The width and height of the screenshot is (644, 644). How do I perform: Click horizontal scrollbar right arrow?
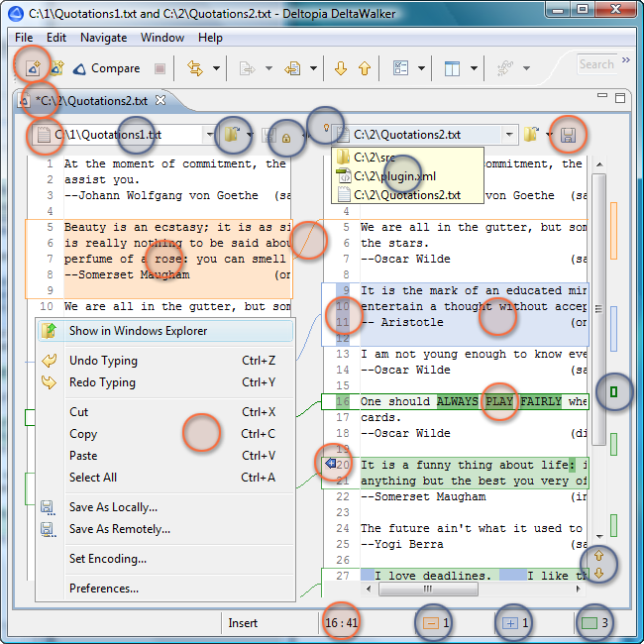[x=579, y=589]
